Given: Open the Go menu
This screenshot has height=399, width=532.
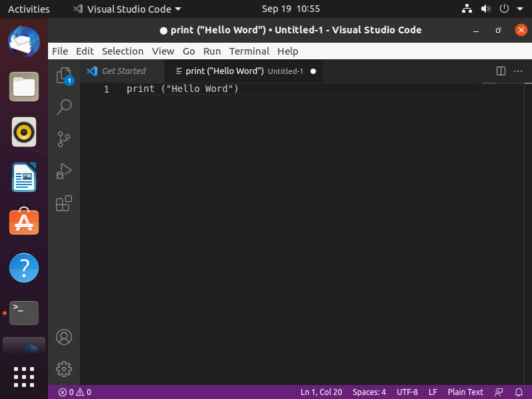Looking at the screenshot, I should (x=189, y=51).
